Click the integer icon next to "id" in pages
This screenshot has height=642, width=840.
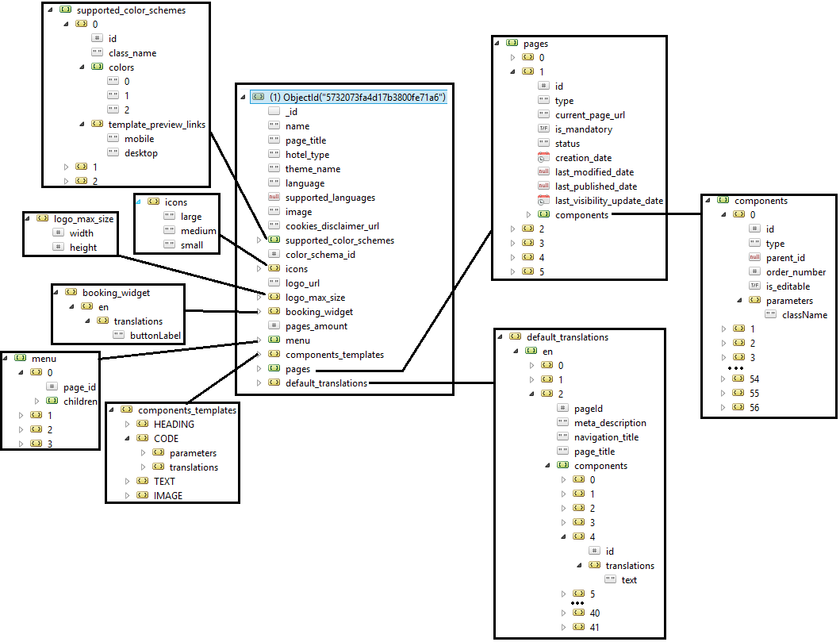(543, 86)
